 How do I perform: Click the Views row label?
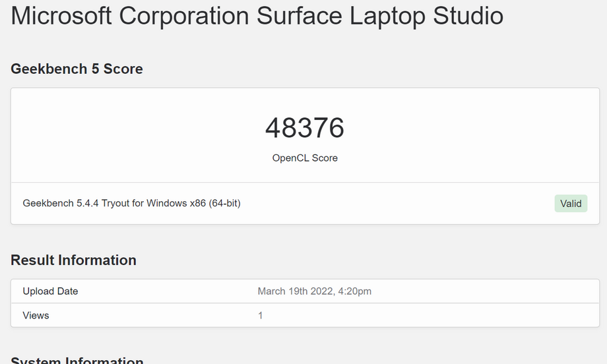36,315
